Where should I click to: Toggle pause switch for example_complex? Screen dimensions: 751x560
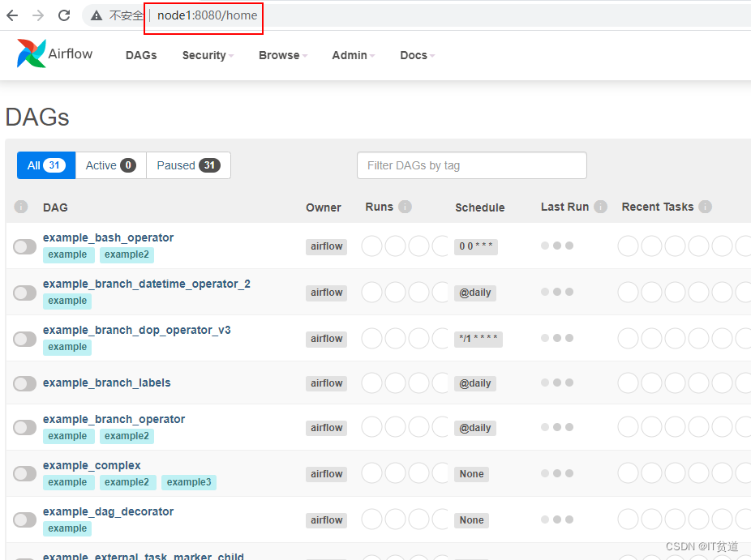[25, 474]
